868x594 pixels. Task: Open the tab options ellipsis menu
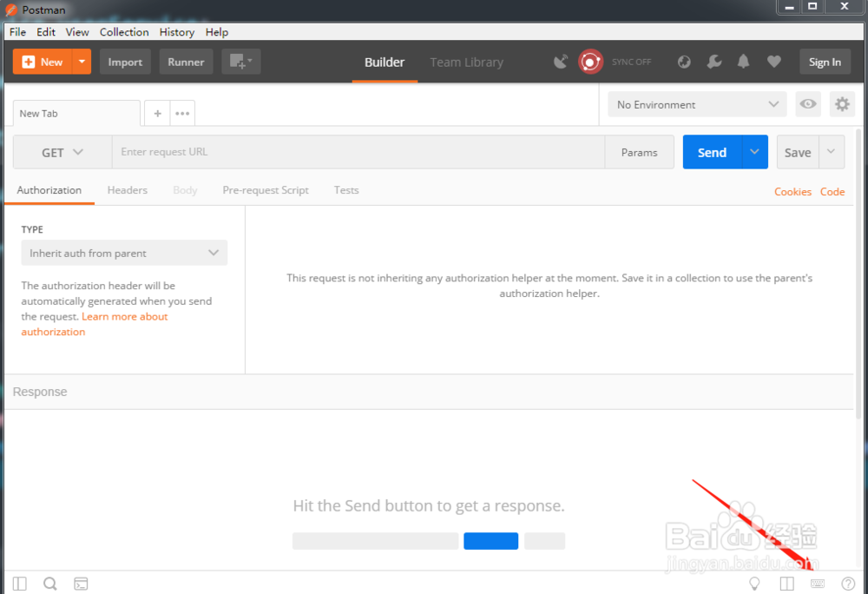(182, 114)
